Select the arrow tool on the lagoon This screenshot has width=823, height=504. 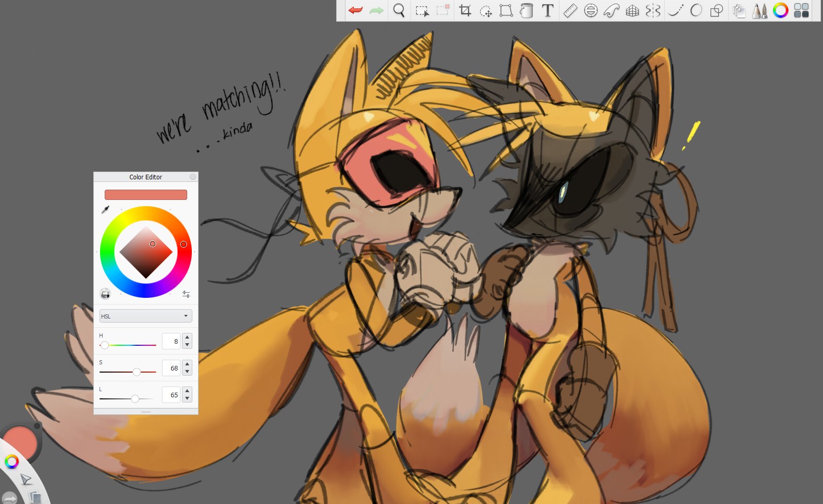click(26, 479)
